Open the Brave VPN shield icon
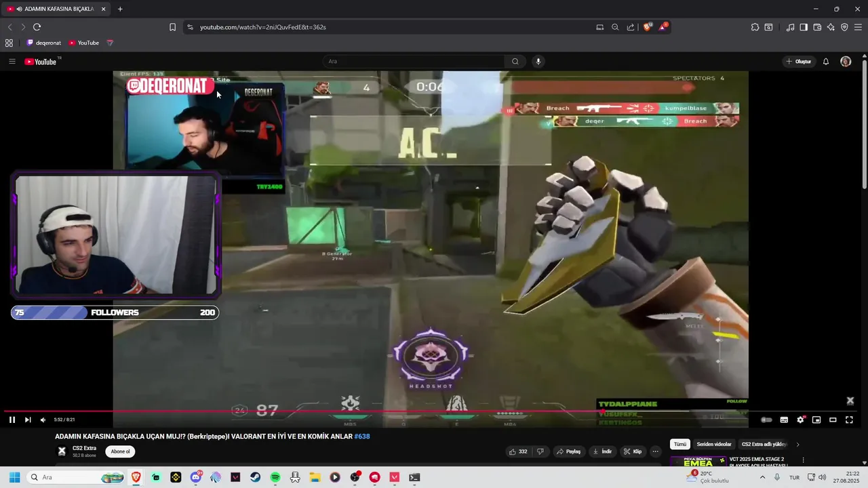 click(844, 27)
